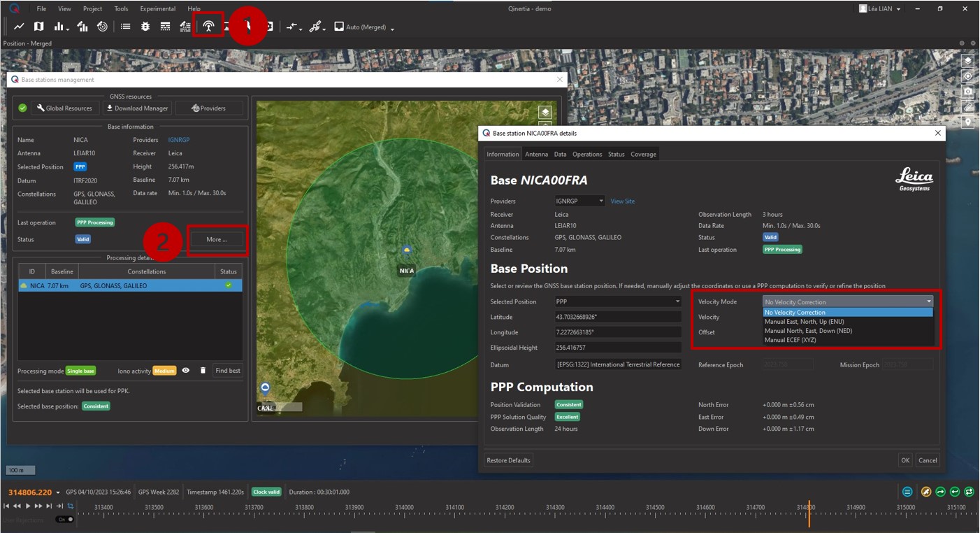Click the camera snapshot icon on map
The width and height of the screenshot is (980, 533).
[x=967, y=92]
